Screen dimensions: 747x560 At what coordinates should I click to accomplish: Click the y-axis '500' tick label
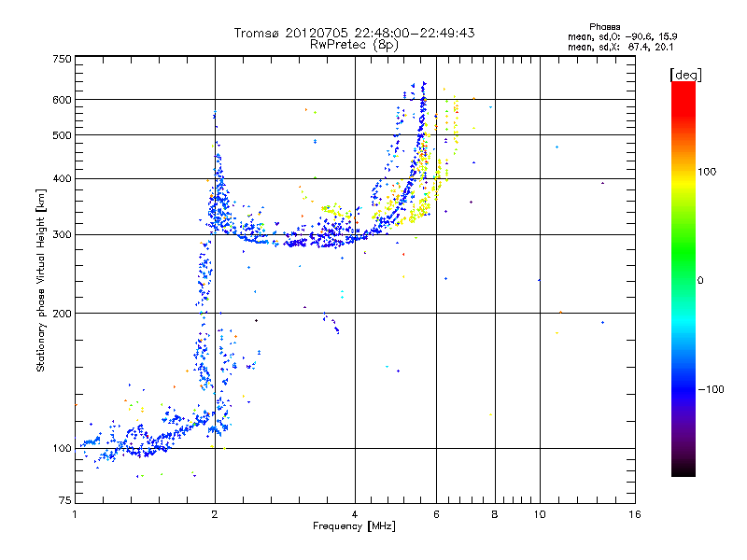(62, 135)
